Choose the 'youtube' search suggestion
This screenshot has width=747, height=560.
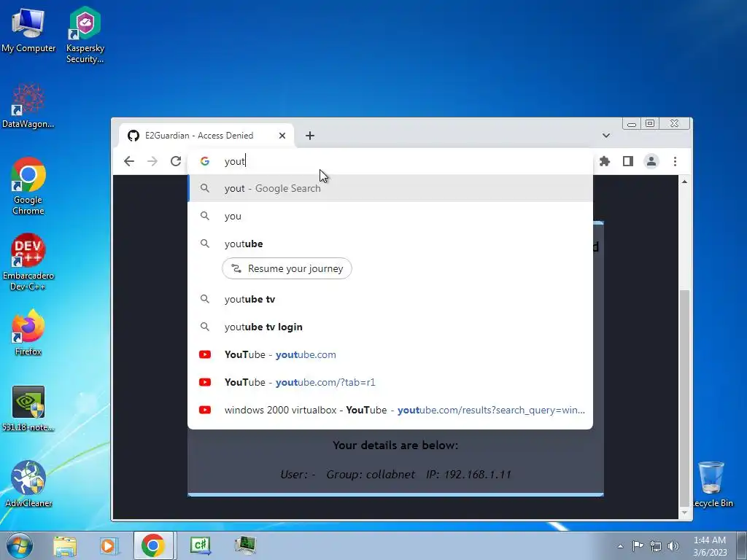(390, 244)
